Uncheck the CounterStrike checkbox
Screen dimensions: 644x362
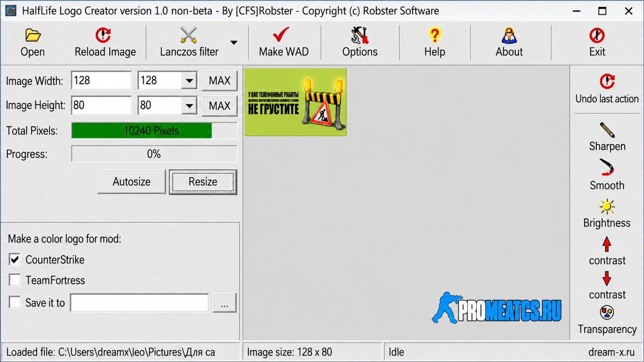[x=15, y=259]
